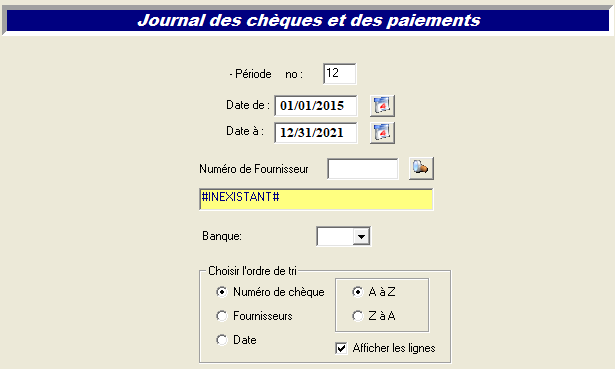Click the Z à A label text

click(x=382, y=316)
